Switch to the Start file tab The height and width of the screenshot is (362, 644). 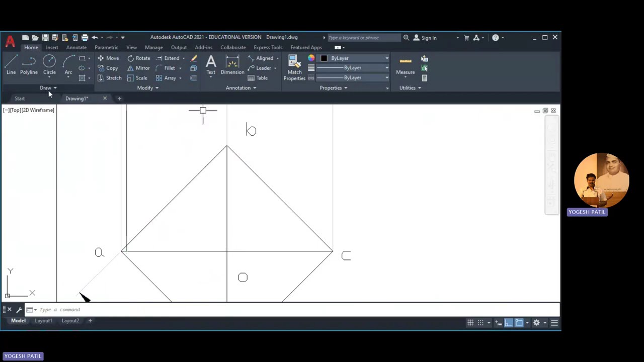click(20, 99)
